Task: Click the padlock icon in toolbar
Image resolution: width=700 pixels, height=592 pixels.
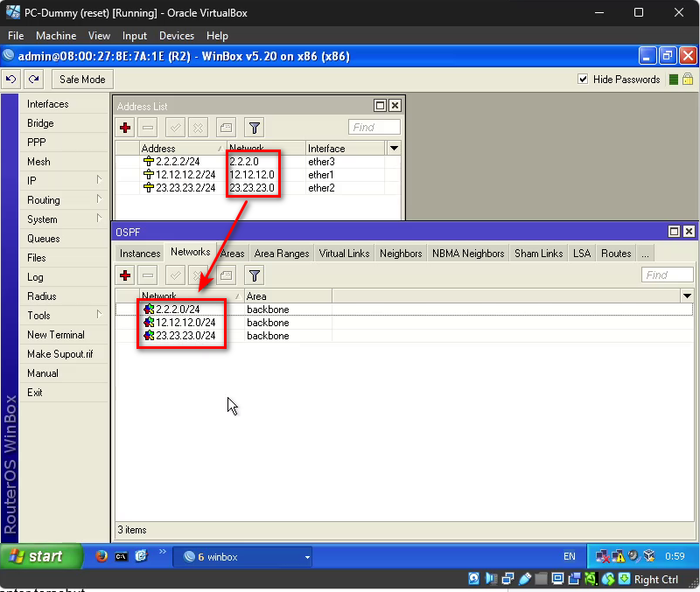Action: pos(688,80)
